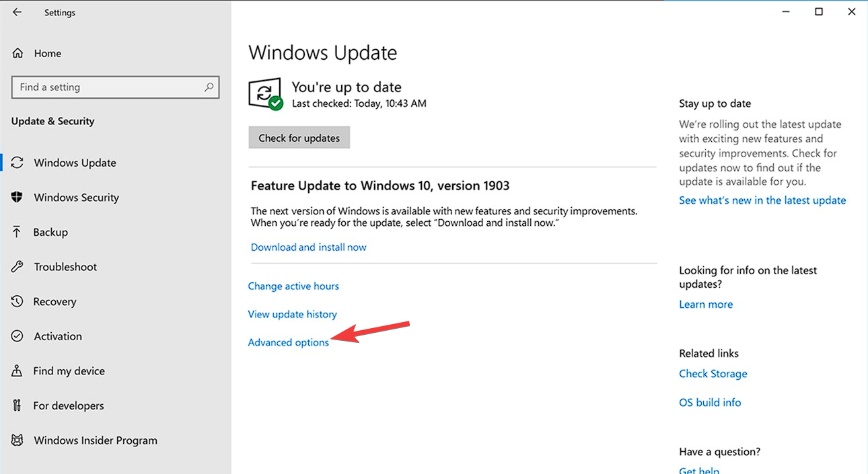The width and height of the screenshot is (868, 474).
Task: Click the Backup upload arrow icon
Action: point(17,232)
